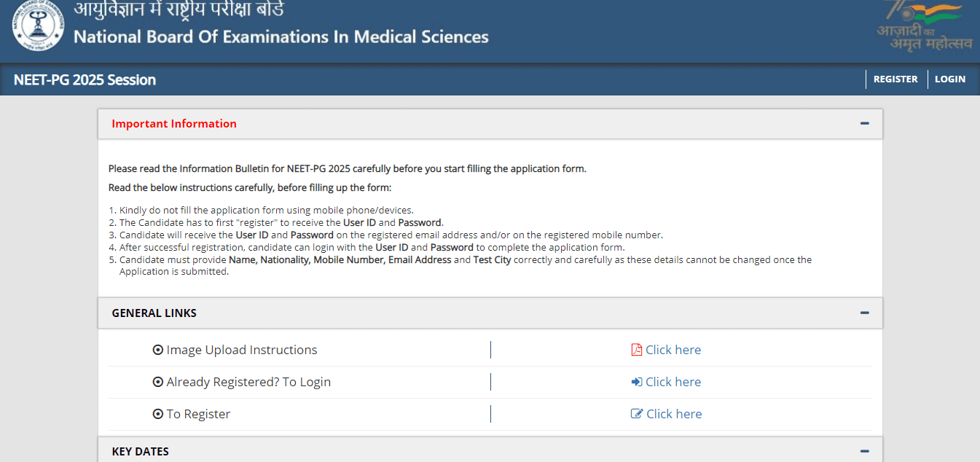Click the target bullet icon beside Already Registered entry
The width and height of the screenshot is (980, 462).
[x=158, y=382]
